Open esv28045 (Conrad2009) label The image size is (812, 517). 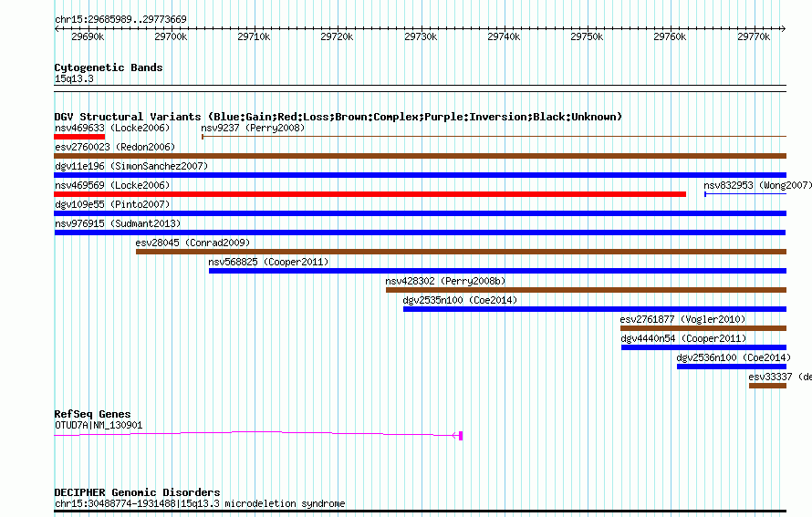[x=193, y=243]
